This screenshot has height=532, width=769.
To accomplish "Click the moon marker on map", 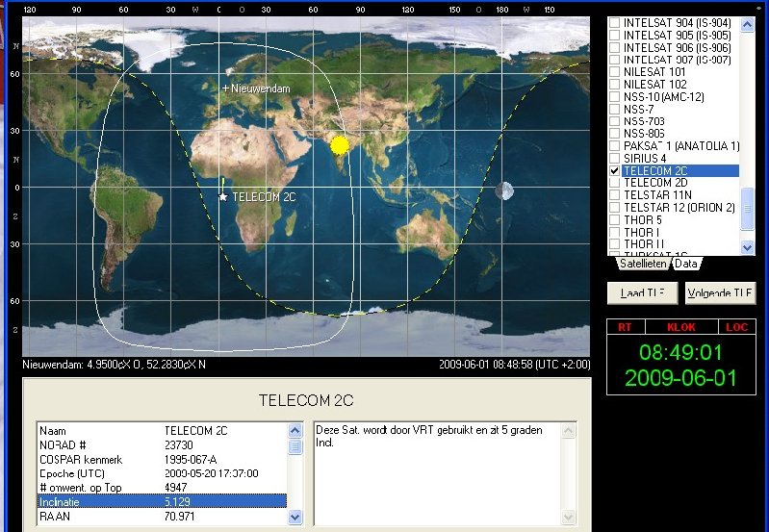I will [x=504, y=190].
